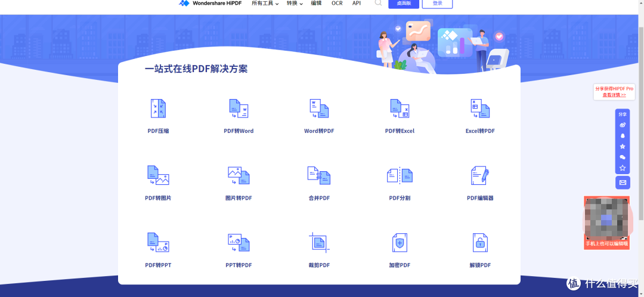Click the search magnifier icon in header
644x297 pixels.
coord(378,3)
